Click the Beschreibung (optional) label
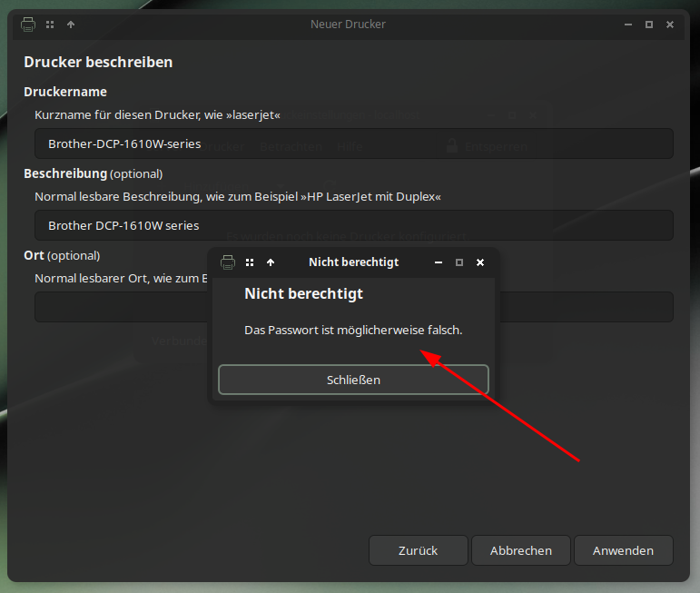700x593 pixels. (93, 173)
